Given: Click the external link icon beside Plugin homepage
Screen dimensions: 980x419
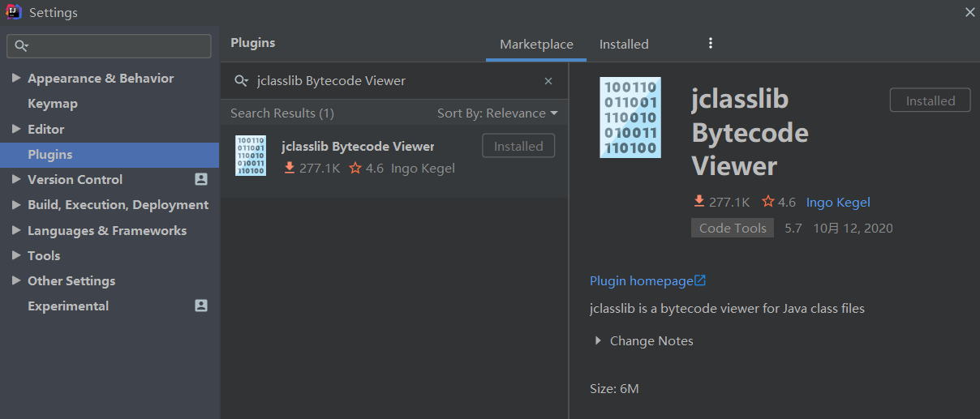Looking at the screenshot, I should pyautogui.click(x=701, y=280).
